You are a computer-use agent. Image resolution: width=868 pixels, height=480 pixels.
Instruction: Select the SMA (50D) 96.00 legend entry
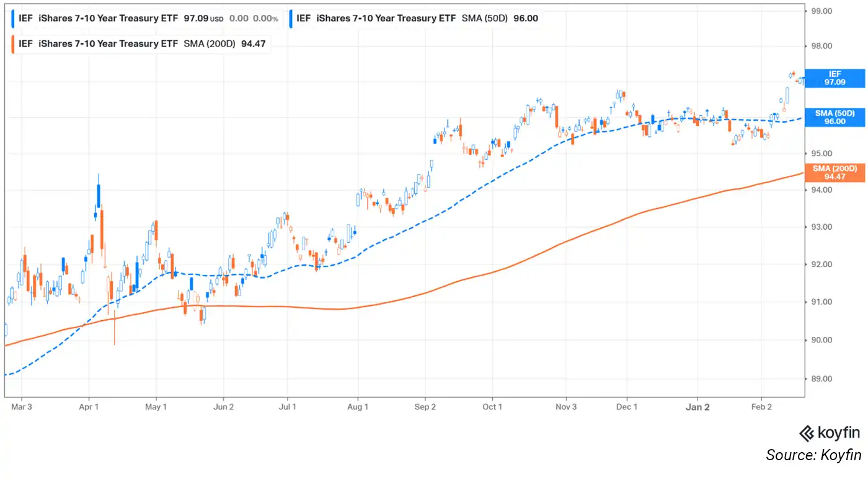(417, 19)
